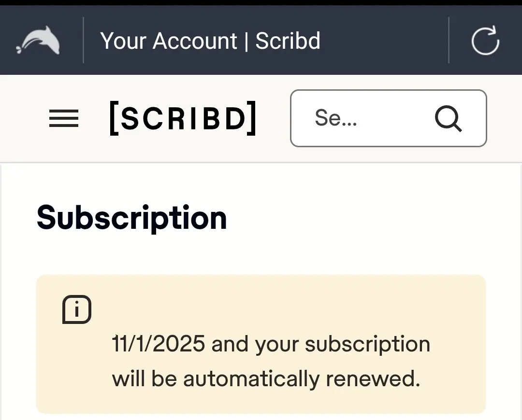Click the black status strip at the top
The width and height of the screenshot is (522, 420).
pyautogui.click(x=261, y=3)
